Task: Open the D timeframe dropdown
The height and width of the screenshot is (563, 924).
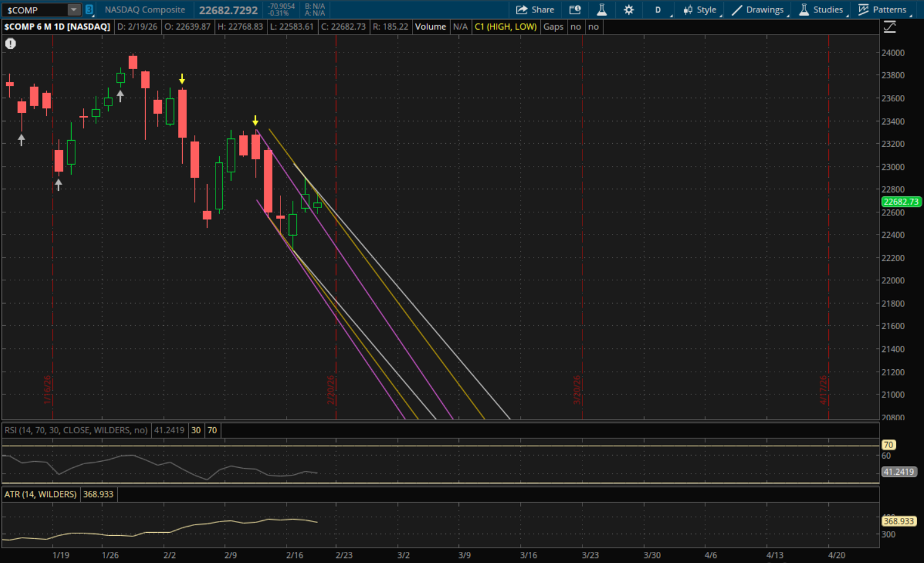Action: tap(658, 10)
